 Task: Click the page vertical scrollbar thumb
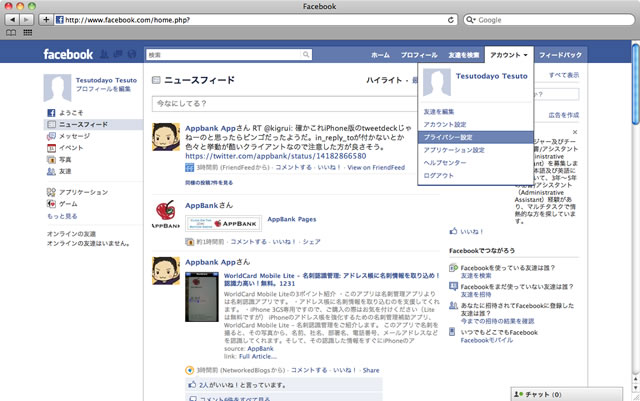click(636, 86)
